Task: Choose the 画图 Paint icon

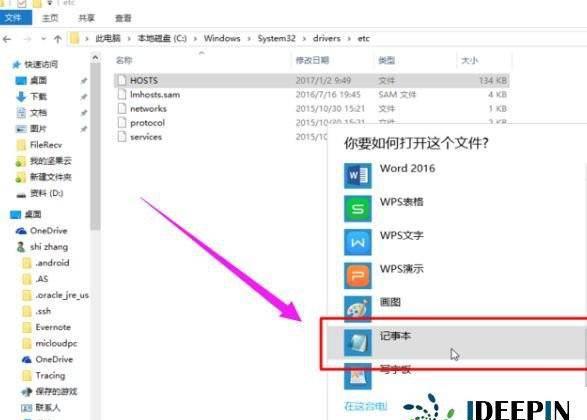Action: tap(358, 309)
